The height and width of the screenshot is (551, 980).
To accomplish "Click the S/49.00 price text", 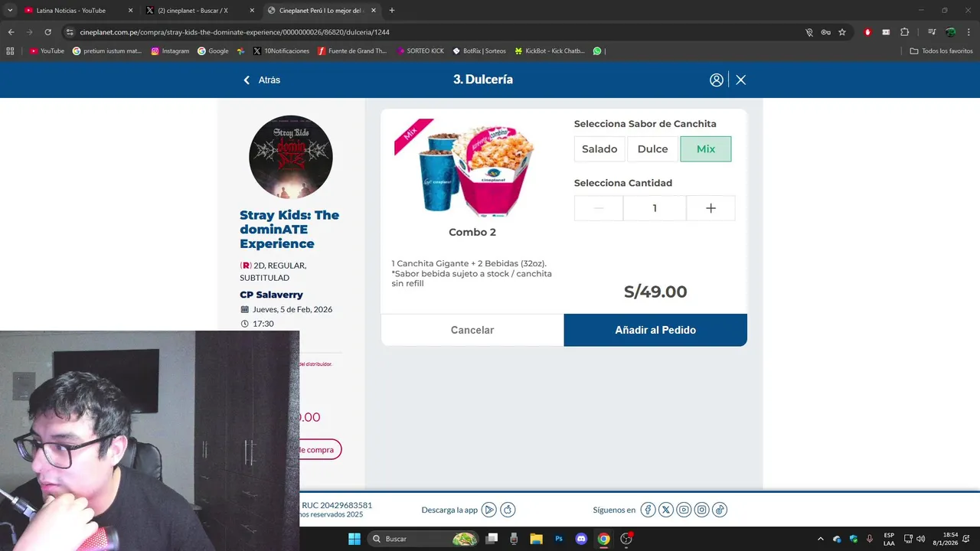I will (655, 292).
